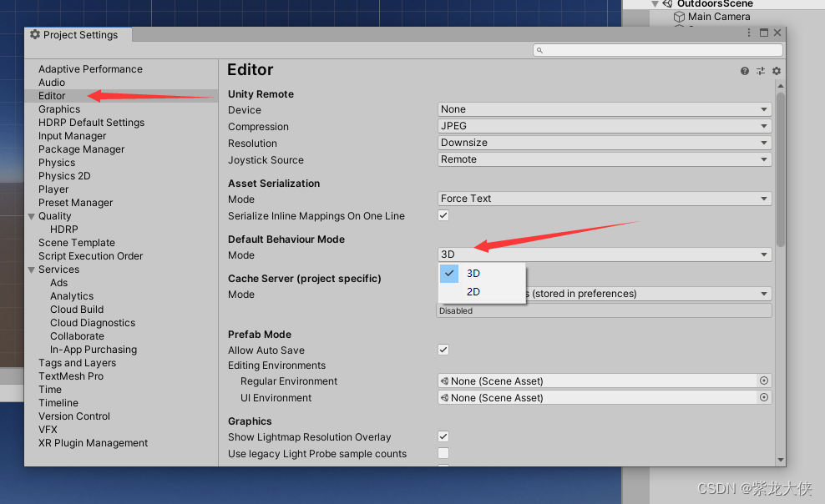Click the Project Settings gear icon in title tab
The height and width of the screenshot is (504, 825).
[x=34, y=34]
